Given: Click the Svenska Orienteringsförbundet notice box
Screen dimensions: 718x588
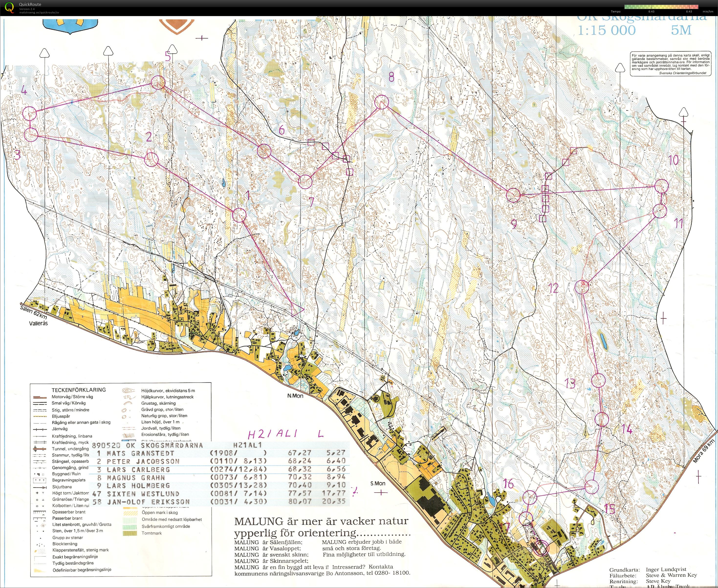Looking at the screenshot, I should [670, 64].
